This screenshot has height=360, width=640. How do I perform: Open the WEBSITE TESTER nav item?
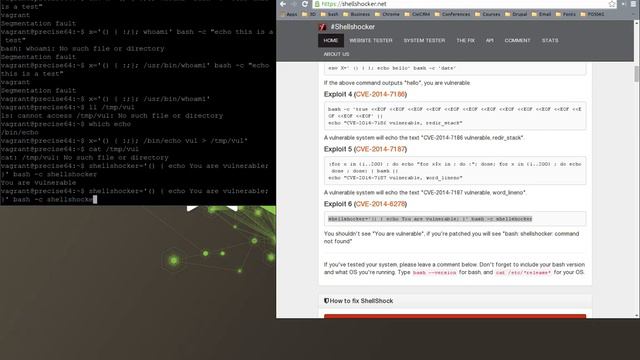point(371,40)
